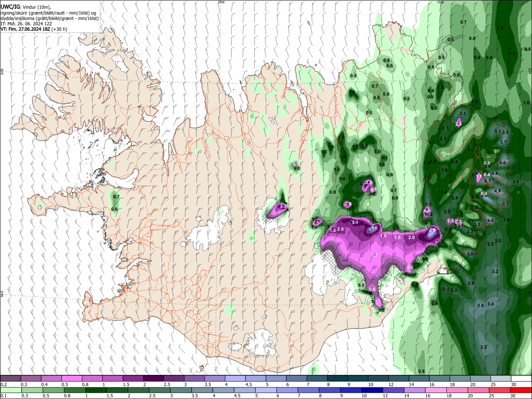Image resolution: width=532 pixels, height=399 pixels.
Task: Pick the bright red swatch ending the rain scale
Action: (521, 390)
